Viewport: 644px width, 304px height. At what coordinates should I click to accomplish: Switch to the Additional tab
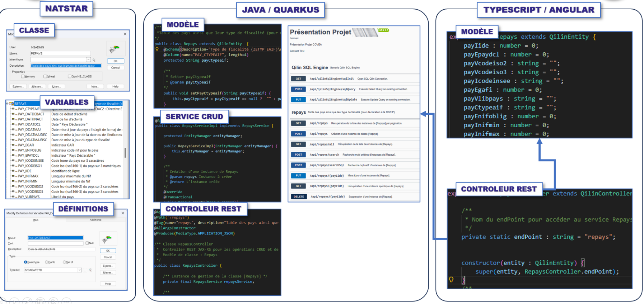pos(95,220)
